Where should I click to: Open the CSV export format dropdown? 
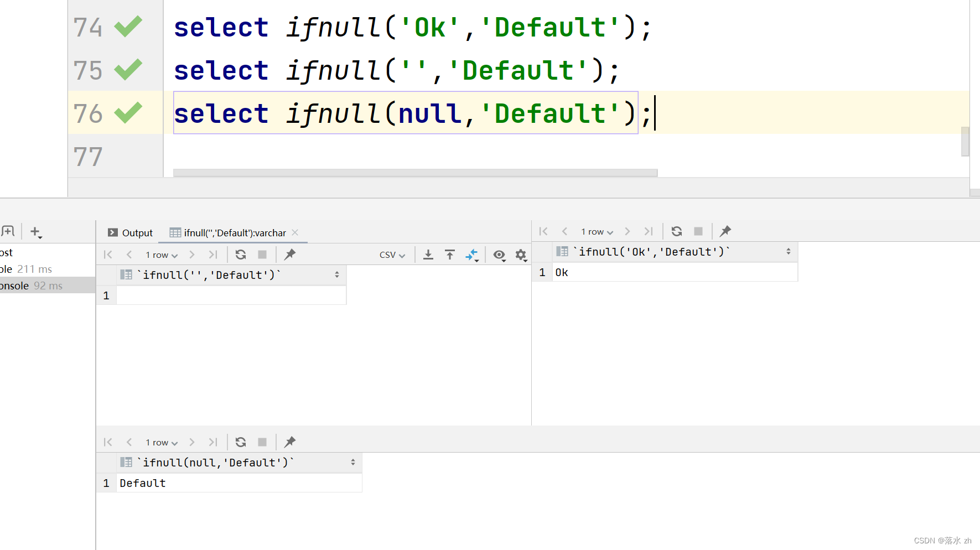click(x=392, y=255)
